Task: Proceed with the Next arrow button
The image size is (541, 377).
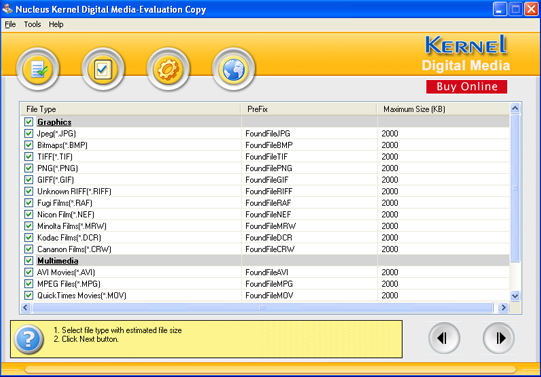Action: pos(499,338)
